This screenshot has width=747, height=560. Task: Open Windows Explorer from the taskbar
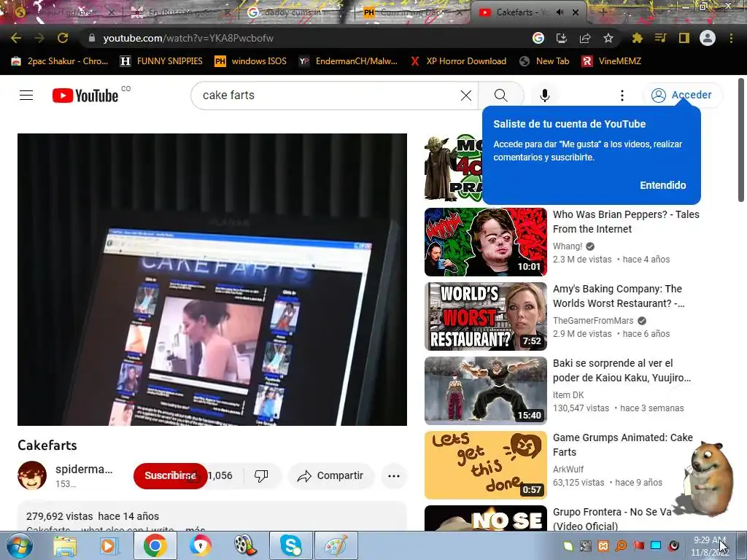[65, 545]
